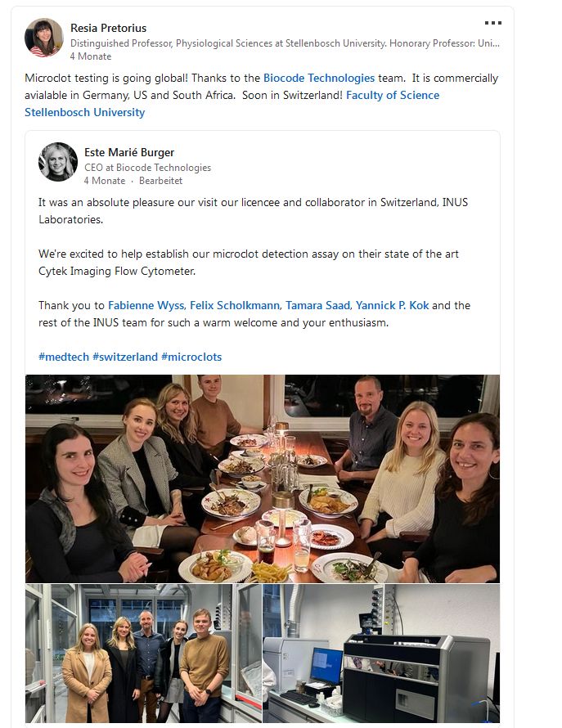562x728 pixels.
Task: Click CEO at Biocode Technologies subtitle
Action: click(x=148, y=168)
